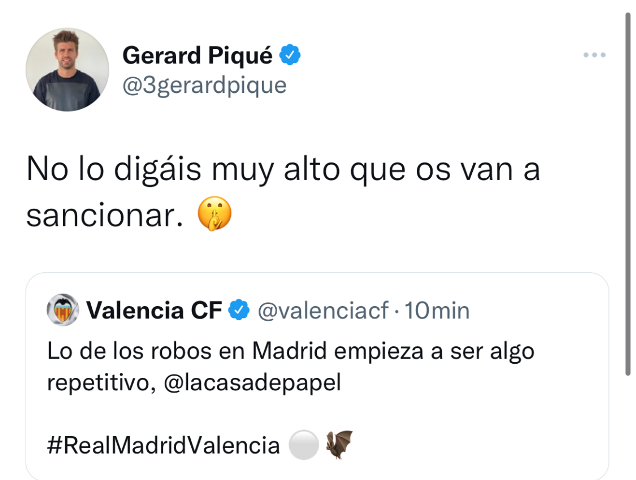Open the @3gerardpique handle
This screenshot has width=636, height=480.
tap(204, 85)
